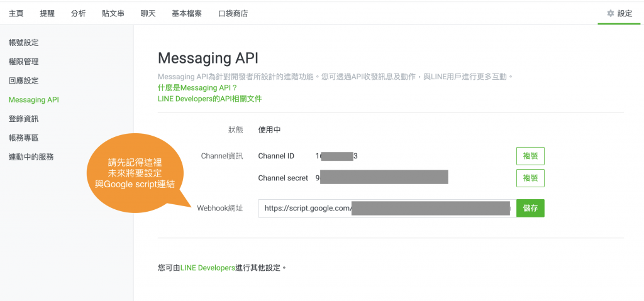This screenshot has width=644, height=301.
Task: Go to 帳務專區 in the sidebar
Action: pyautogui.click(x=24, y=138)
